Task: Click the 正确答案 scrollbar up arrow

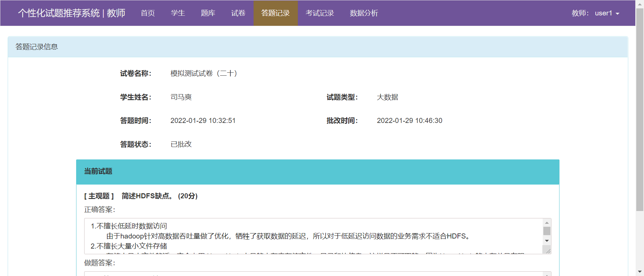Action: [x=547, y=223]
